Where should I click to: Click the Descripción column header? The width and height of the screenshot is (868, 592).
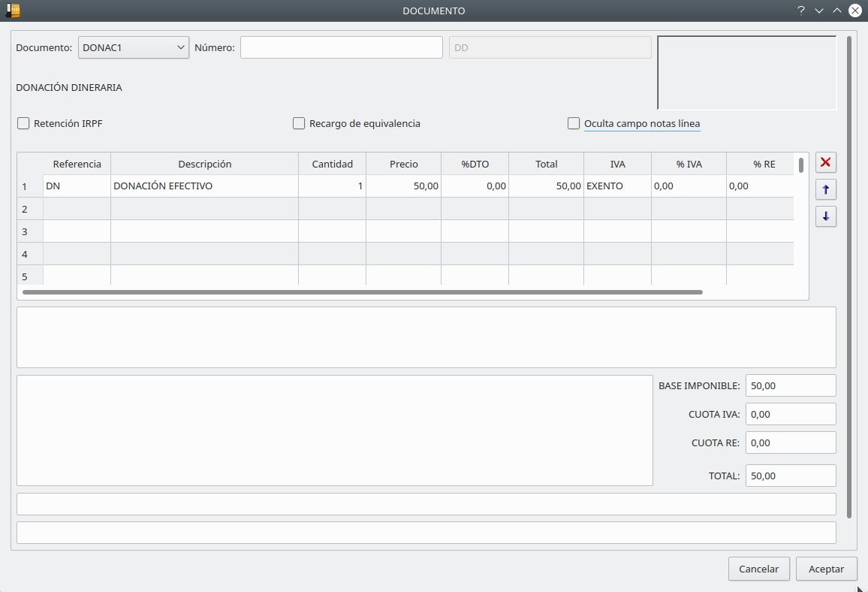pos(205,164)
